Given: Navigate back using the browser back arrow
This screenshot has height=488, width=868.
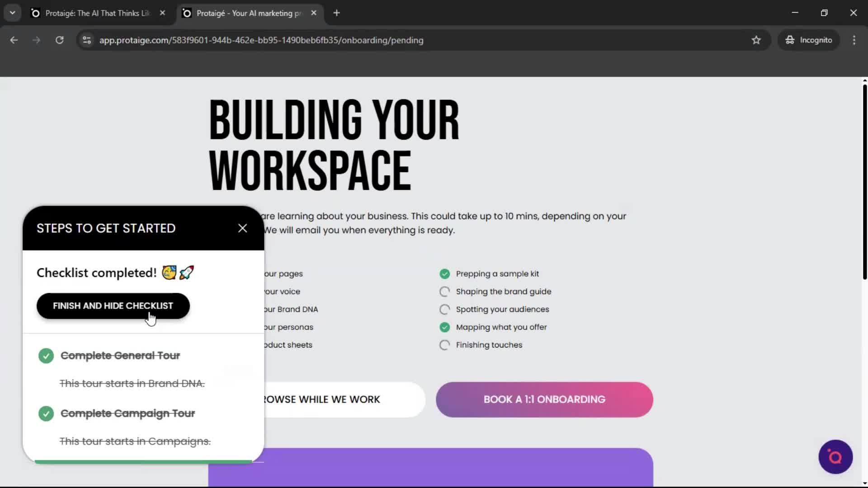Looking at the screenshot, I should [x=14, y=40].
